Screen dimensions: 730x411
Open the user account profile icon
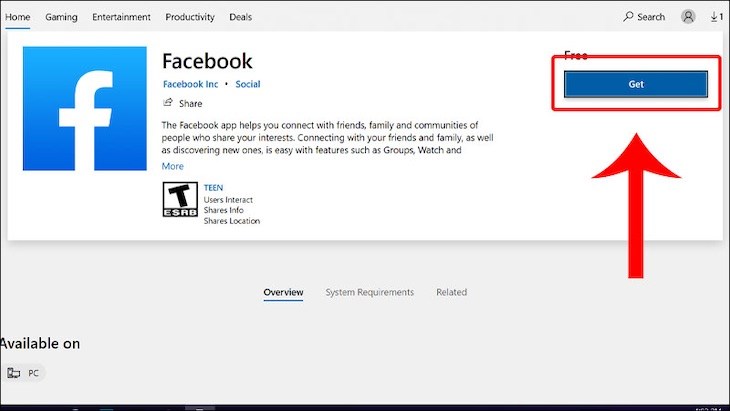688,17
